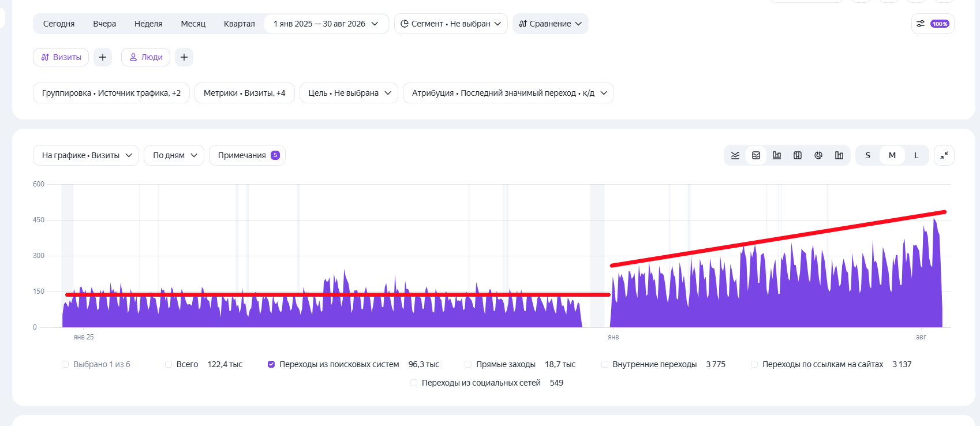Image resolution: width=980 pixels, height=426 pixels.
Task: Enable Переходы из социальных сетей checkbox
Action: (414, 383)
